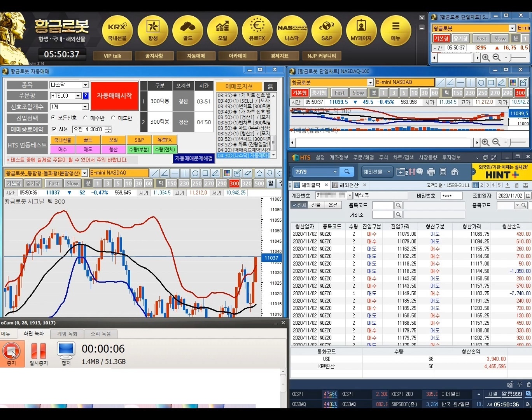Open the 종목 dropdown showing 나스닥

86,85
